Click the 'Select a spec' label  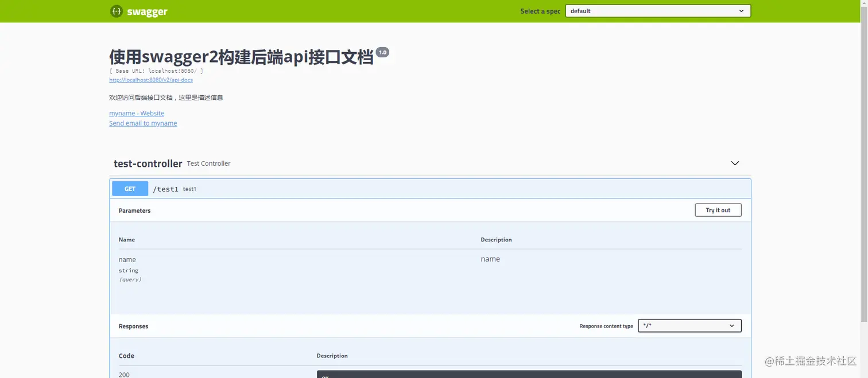pyautogui.click(x=540, y=11)
